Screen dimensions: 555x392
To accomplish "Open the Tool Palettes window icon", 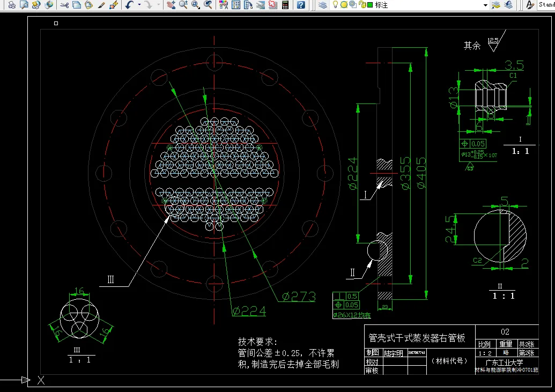I will tap(248, 5).
